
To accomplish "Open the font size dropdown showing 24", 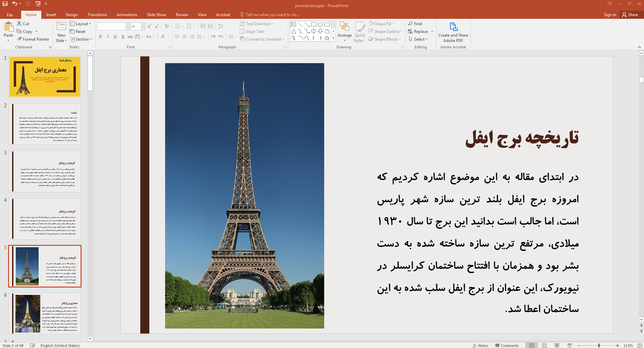I will click(x=143, y=26).
